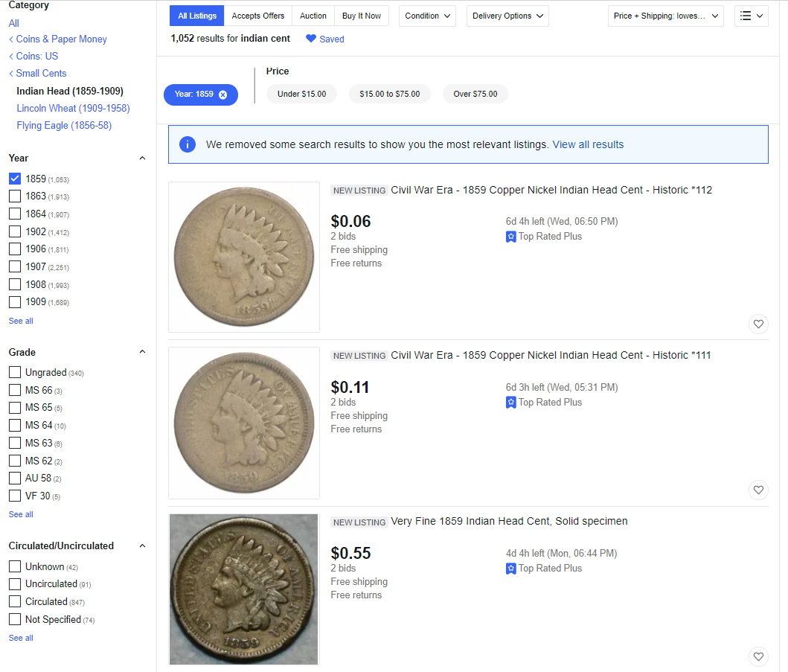Select the MS 64 grade checkbox
The width and height of the screenshot is (788, 672).
(15, 425)
